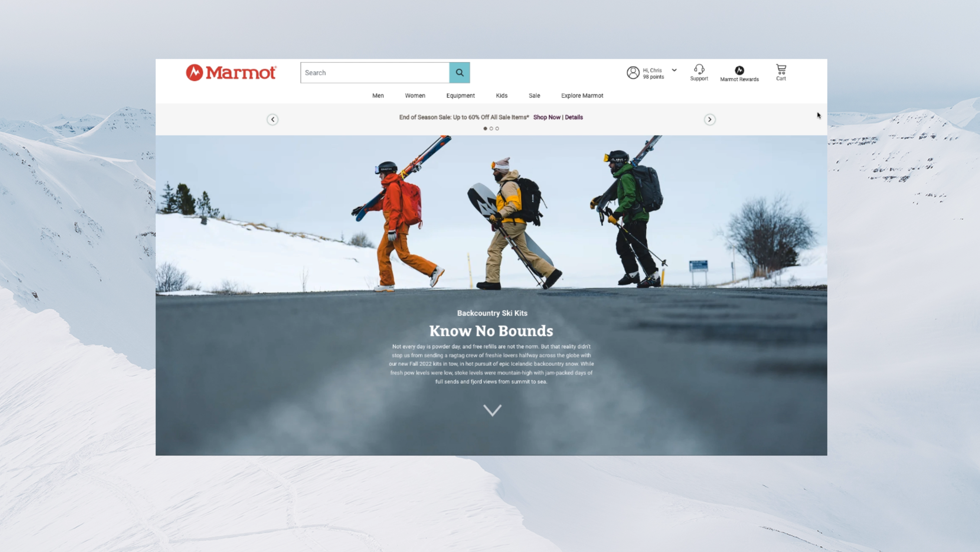Open the Explore Marmot menu

click(582, 96)
